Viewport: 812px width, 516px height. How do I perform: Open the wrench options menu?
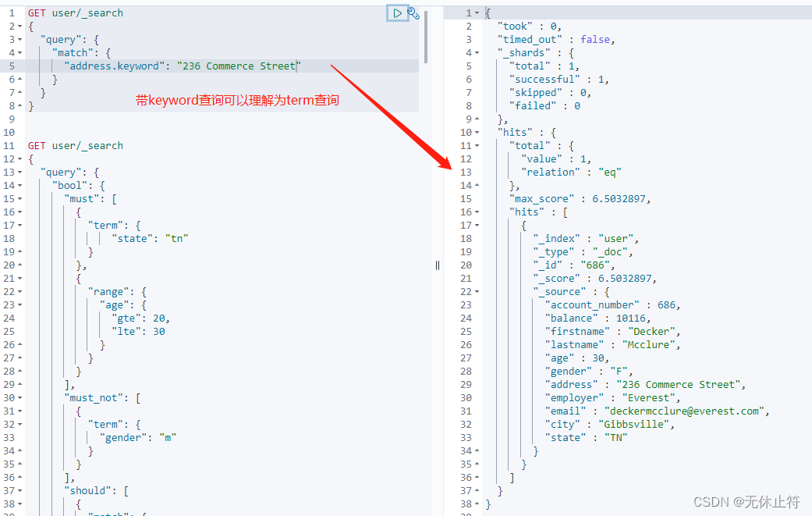(x=413, y=13)
